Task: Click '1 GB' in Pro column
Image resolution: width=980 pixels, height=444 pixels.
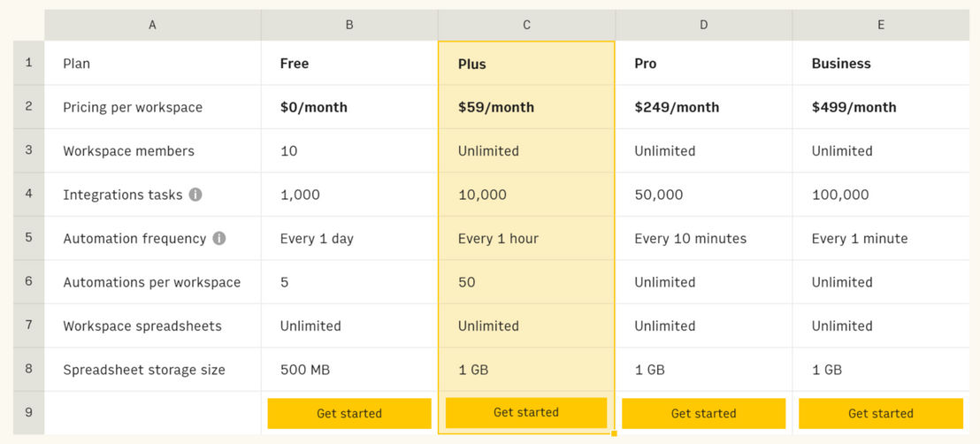Action: [650, 371]
